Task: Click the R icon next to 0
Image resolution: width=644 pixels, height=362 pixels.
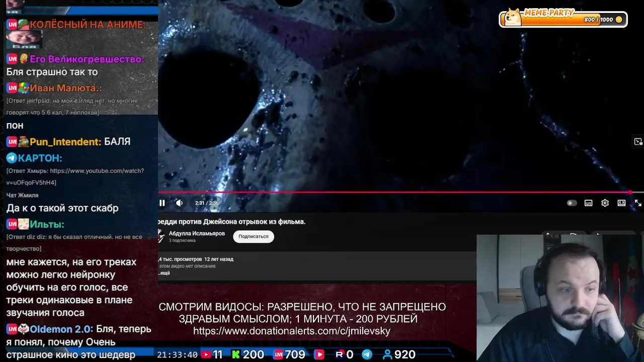Action: point(339,354)
